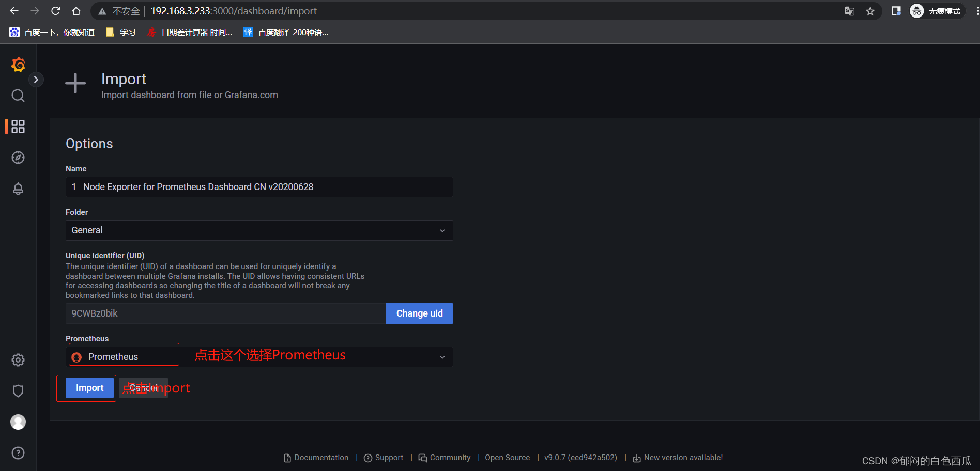Open the user profile avatar

(x=18, y=422)
